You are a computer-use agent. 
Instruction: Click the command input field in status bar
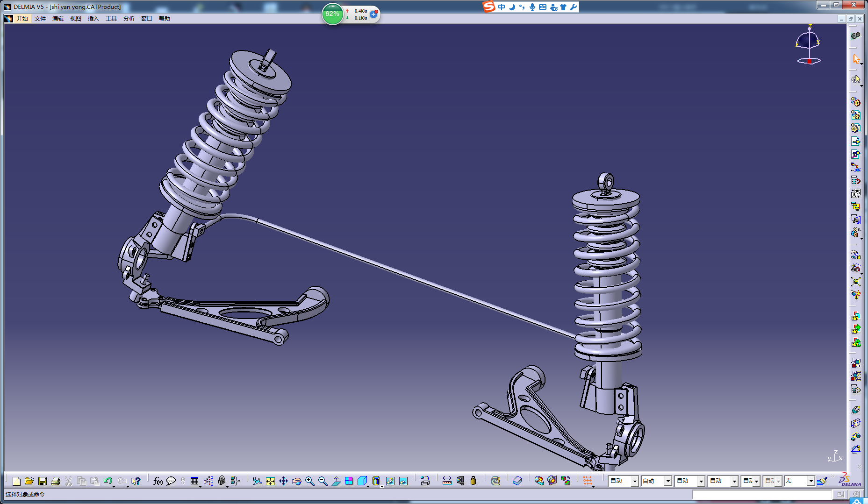[x=762, y=494]
